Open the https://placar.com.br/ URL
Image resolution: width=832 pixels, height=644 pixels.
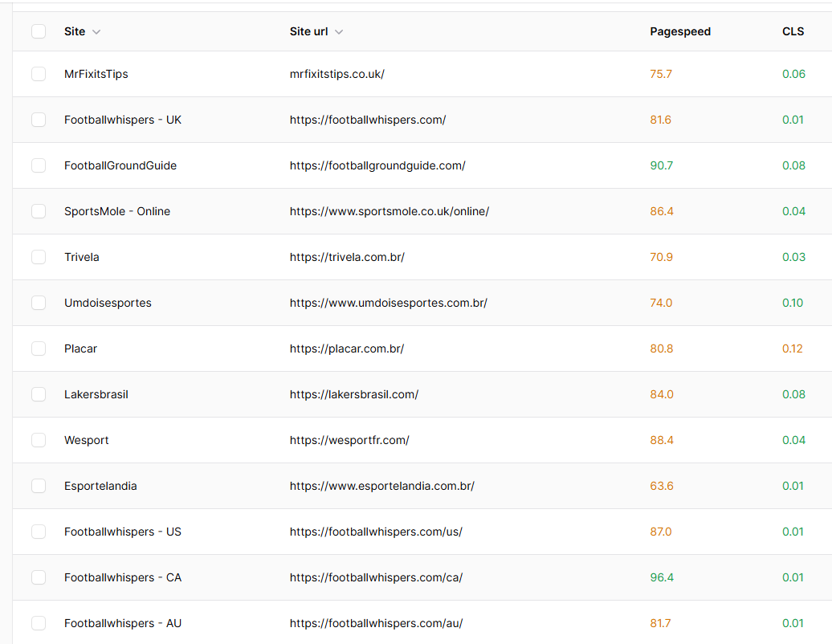coord(347,348)
